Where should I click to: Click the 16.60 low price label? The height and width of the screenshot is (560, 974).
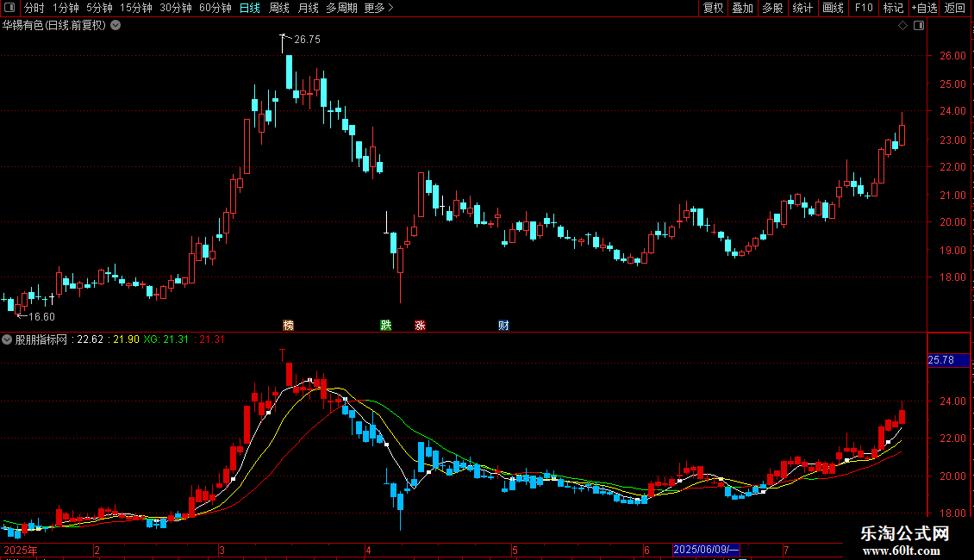tap(41, 317)
